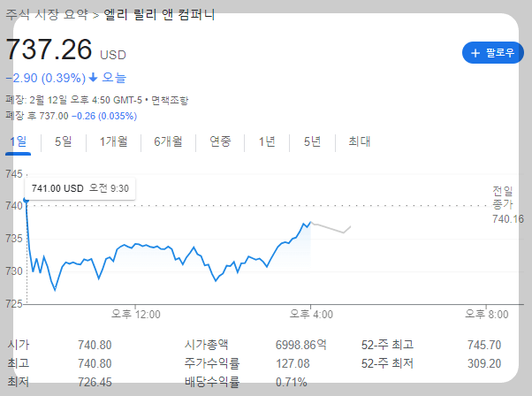Click the gray after-hours line on the chart
532x396 pixels.
pos(331,228)
